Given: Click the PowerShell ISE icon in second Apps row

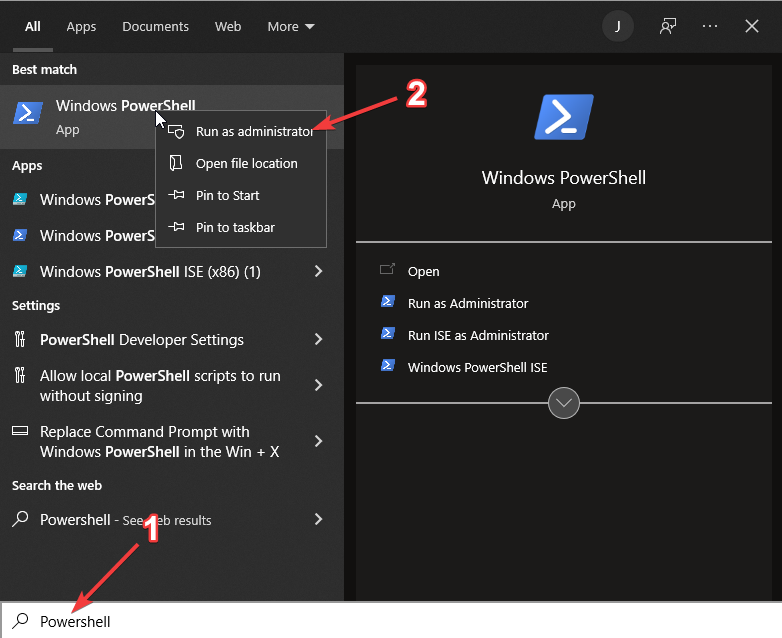Looking at the screenshot, I should [20, 199].
